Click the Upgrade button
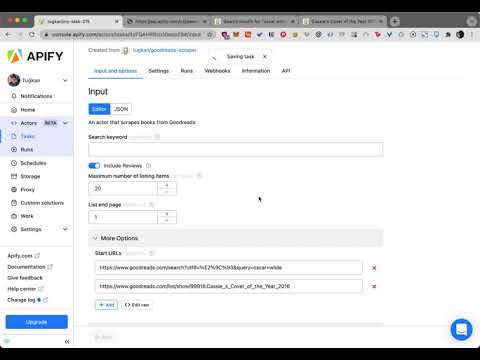The height and width of the screenshot is (360, 480). tap(37, 322)
